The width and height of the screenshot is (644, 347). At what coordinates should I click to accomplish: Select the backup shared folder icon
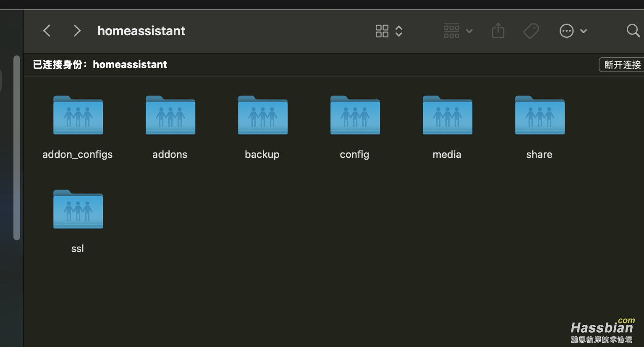pos(263,115)
